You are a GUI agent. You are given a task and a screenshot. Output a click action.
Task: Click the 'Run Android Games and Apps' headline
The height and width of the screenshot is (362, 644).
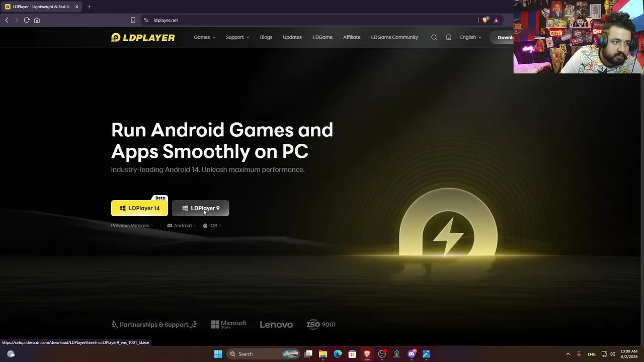coord(222,140)
